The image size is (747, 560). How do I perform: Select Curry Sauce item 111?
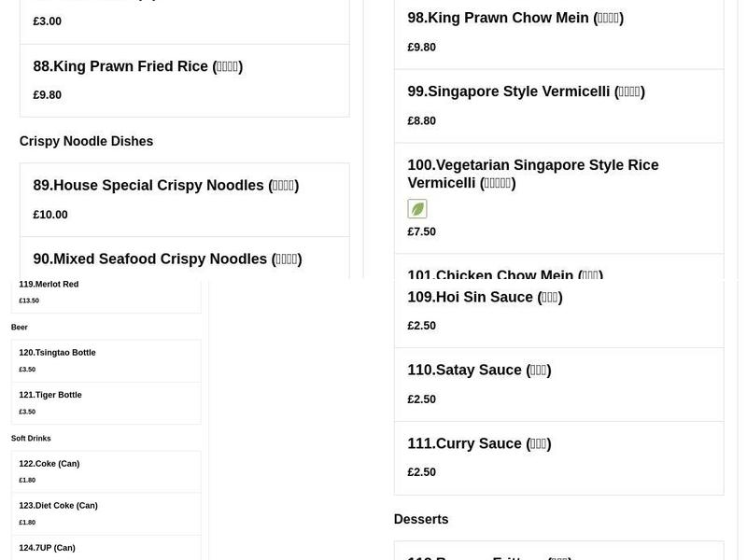[478, 443]
